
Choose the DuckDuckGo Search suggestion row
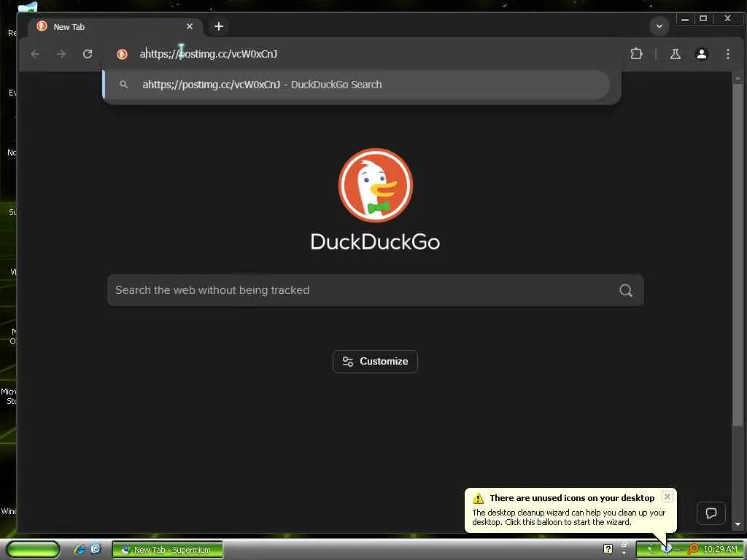pos(357,85)
